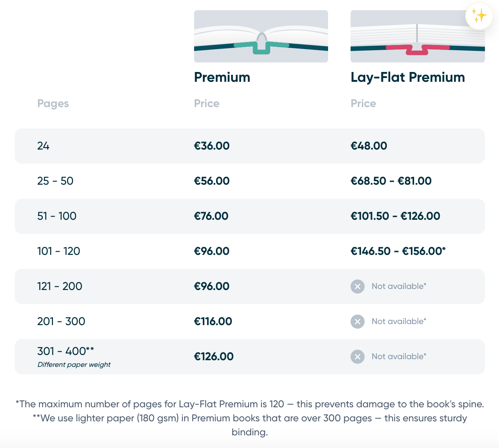
Task: Select the 25 - 50 pages row
Action: pyautogui.click(x=250, y=181)
